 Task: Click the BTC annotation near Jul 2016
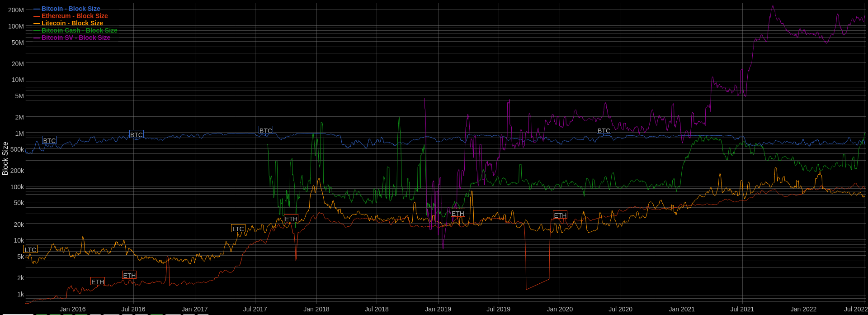tap(136, 134)
